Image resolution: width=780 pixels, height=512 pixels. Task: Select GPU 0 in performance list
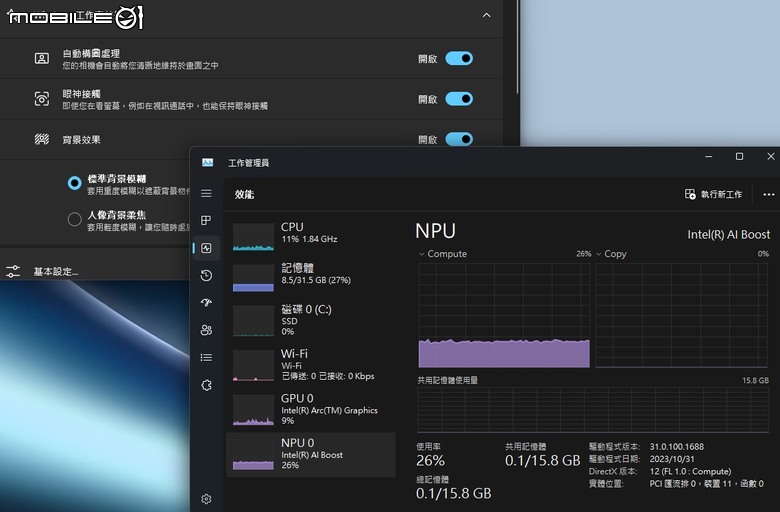click(311, 409)
